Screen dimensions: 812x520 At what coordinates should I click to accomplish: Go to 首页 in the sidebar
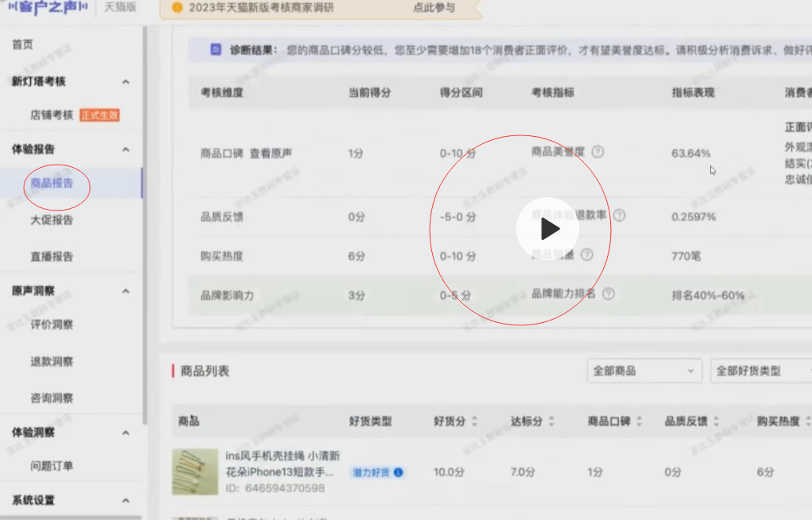click(23, 44)
